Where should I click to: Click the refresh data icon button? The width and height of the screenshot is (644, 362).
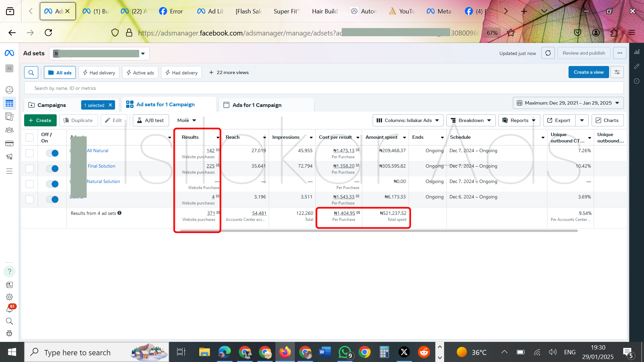548,53
